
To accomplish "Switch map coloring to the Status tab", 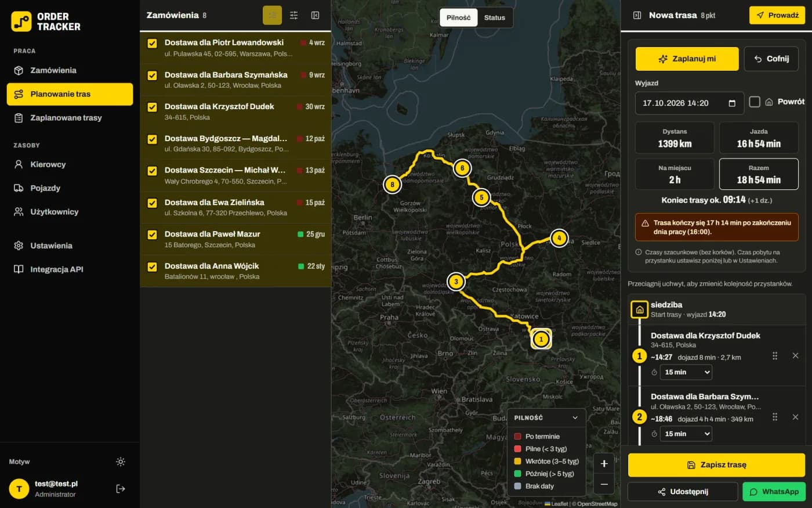I will (x=495, y=17).
